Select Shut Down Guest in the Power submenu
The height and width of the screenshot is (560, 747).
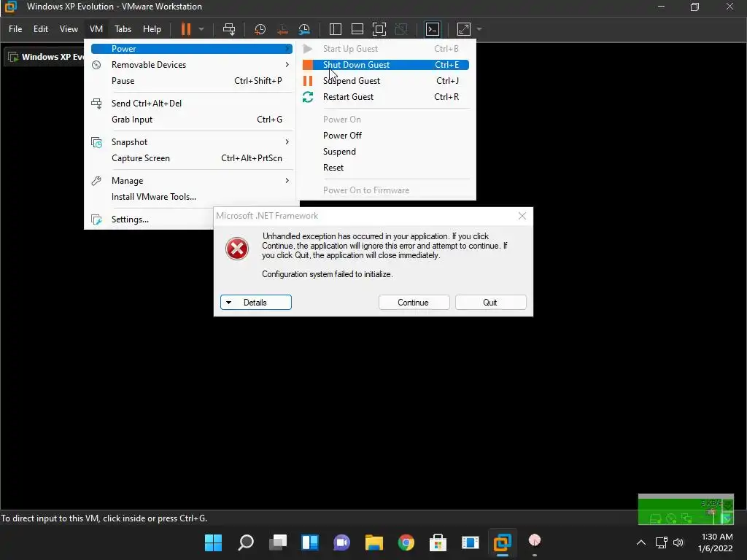point(385,65)
